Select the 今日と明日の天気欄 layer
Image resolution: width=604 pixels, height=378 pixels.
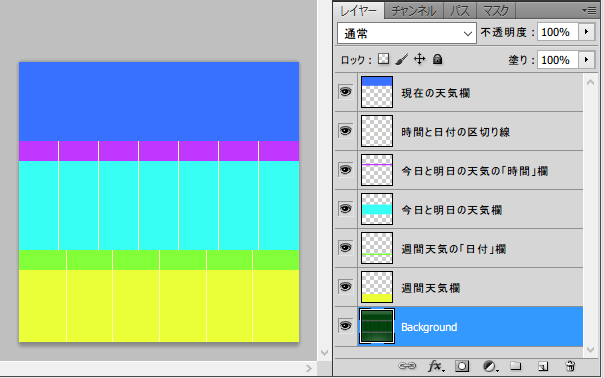[x=459, y=209]
